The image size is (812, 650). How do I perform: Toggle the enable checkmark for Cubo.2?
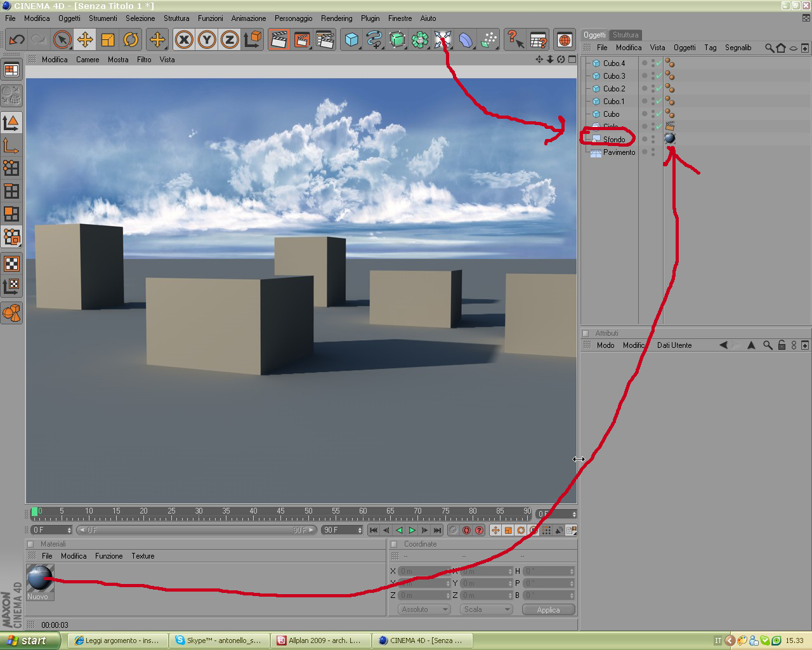coord(659,88)
